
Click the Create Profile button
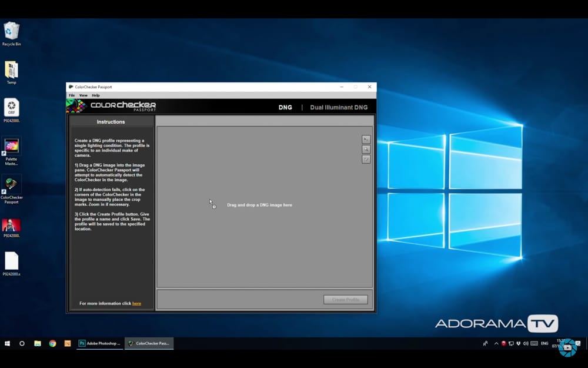click(x=346, y=300)
